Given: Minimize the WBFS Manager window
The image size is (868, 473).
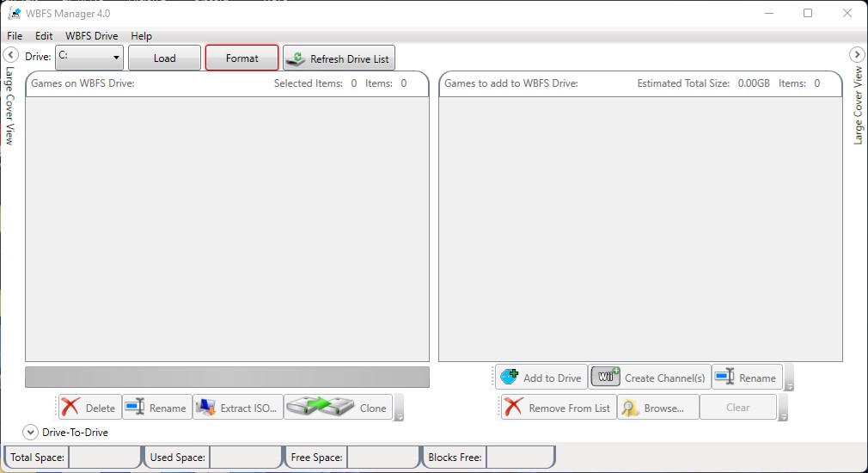Looking at the screenshot, I should pos(769,13).
